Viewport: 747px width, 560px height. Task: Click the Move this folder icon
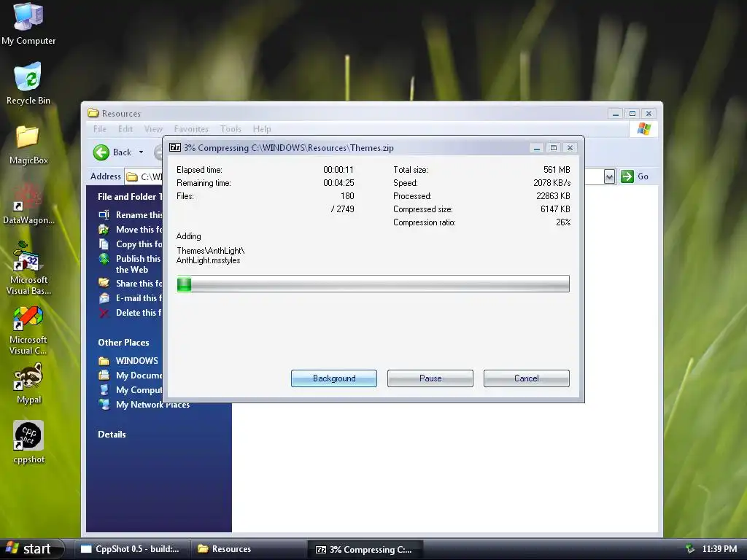click(104, 230)
